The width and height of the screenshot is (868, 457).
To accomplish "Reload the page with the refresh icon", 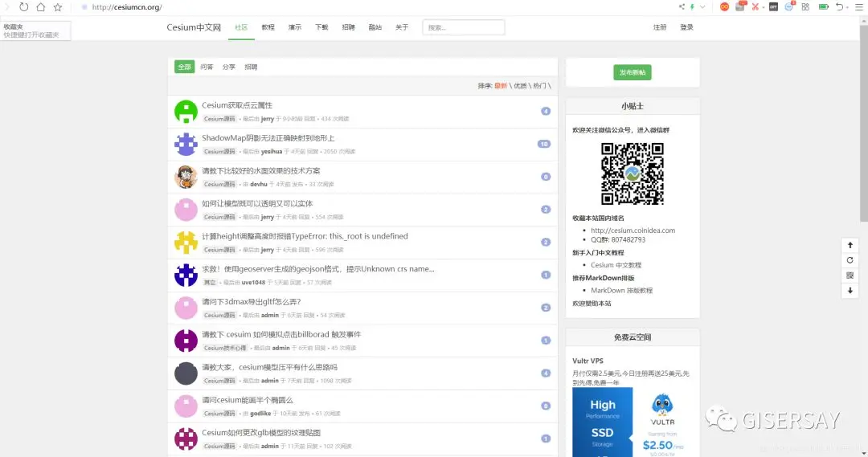I will (x=24, y=7).
